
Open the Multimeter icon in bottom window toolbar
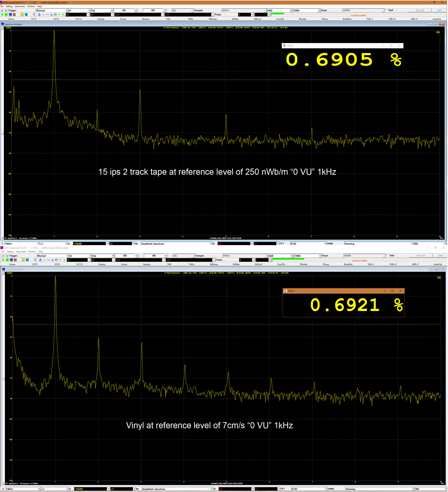click(15, 260)
